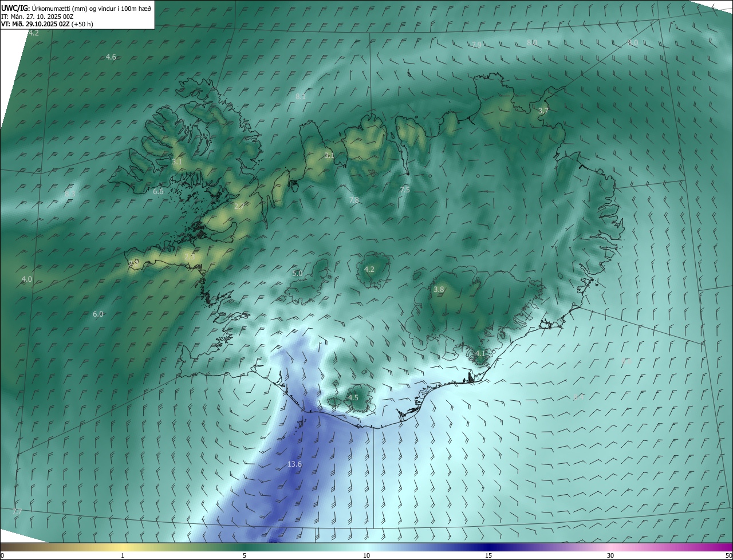Click the 4.2 value inside the central glacier outline
Screen dimensions: 733x560
point(369,270)
